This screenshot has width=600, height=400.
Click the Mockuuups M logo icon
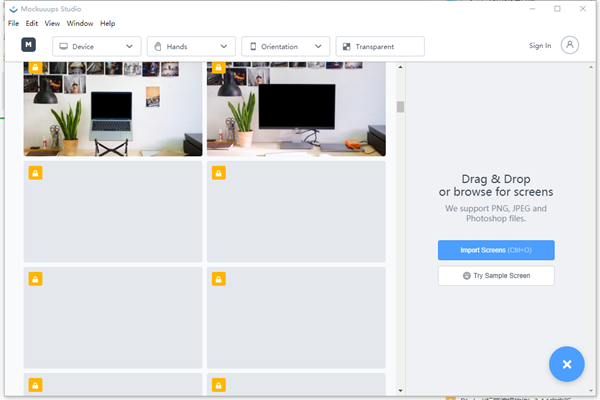tap(28, 45)
